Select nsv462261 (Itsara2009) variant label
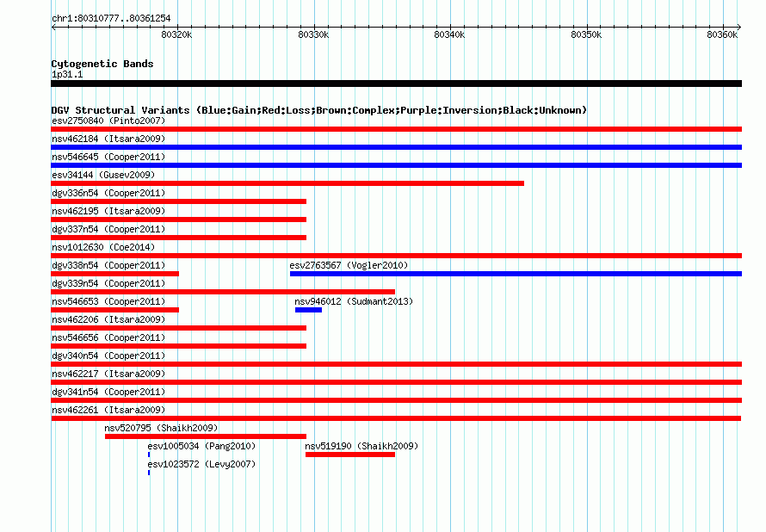766x532 pixels. coord(108,410)
